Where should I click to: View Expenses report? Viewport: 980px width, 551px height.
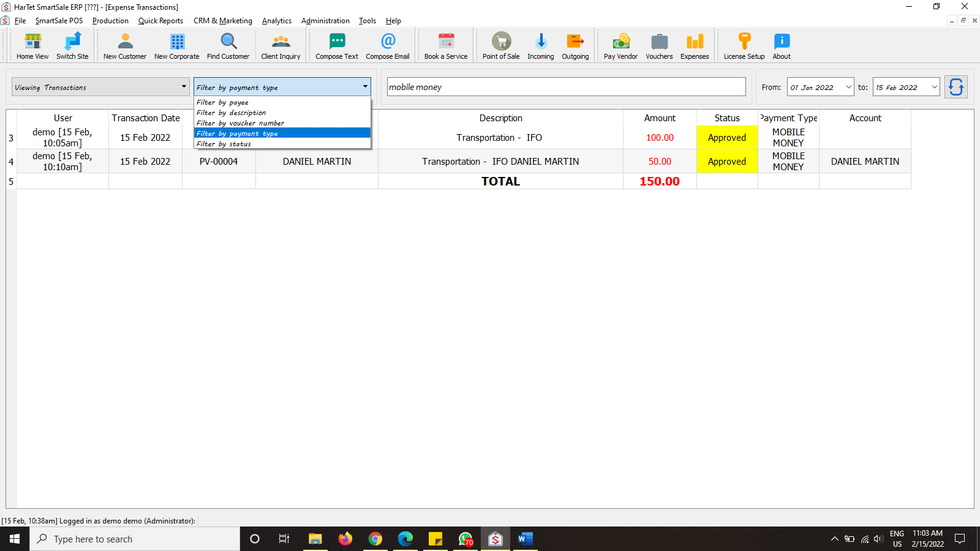(x=695, y=45)
